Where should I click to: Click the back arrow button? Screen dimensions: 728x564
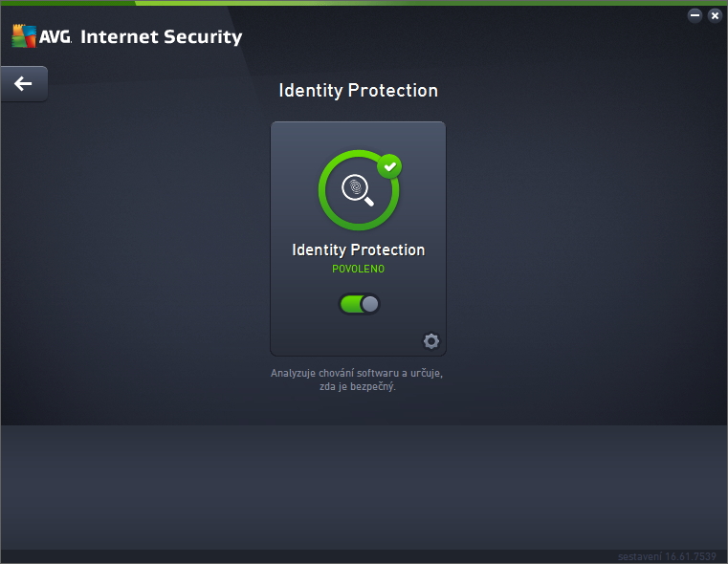(x=23, y=84)
